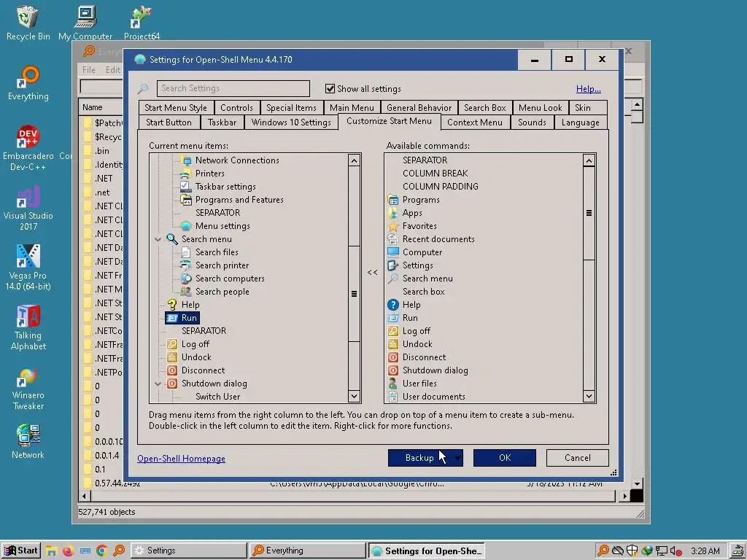The height and width of the screenshot is (560, 747).
Task: Click the Search printer icon
Action: 186,265
